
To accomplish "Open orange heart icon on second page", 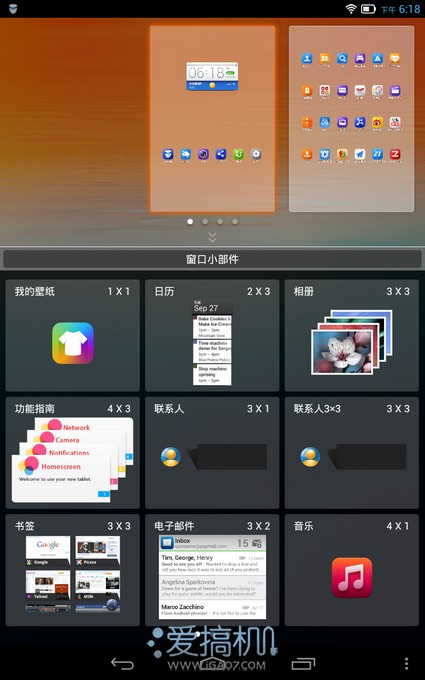I will pyautogui.click(x=395, y=58).
